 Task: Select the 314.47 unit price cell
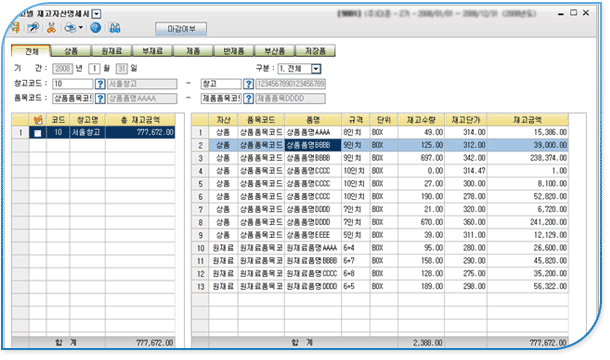pyautogui.click(x=466, y=171)
